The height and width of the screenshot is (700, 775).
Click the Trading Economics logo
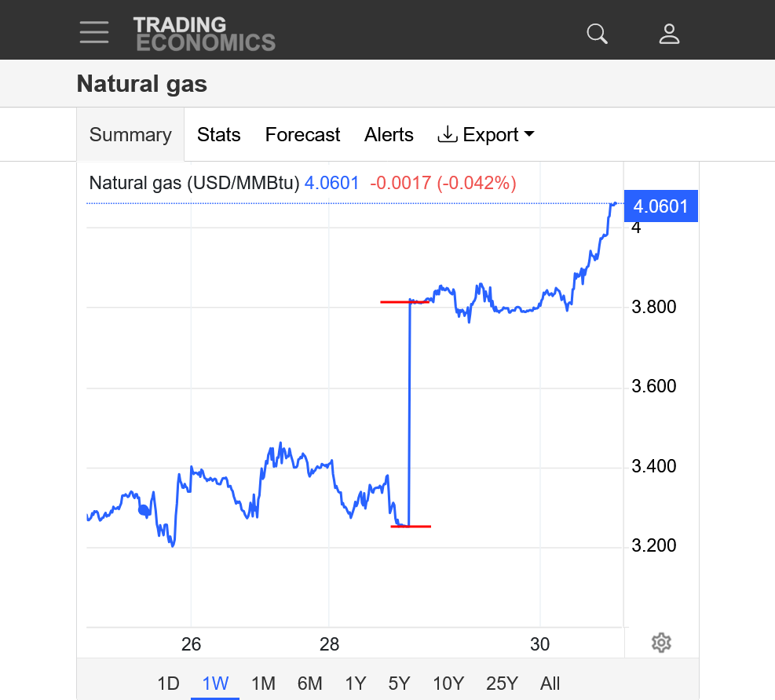tap(204, 34)
